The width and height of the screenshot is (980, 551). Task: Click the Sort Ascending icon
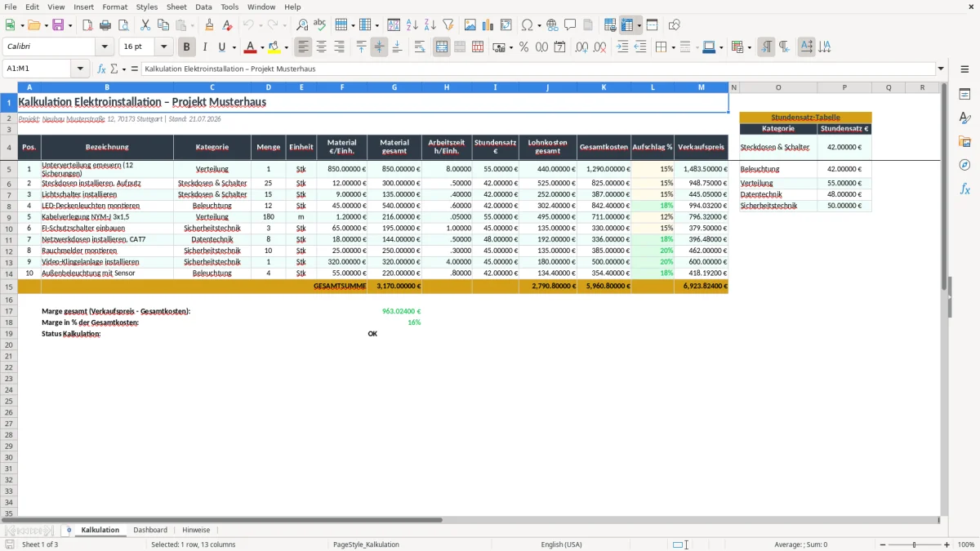click(412, 25)
